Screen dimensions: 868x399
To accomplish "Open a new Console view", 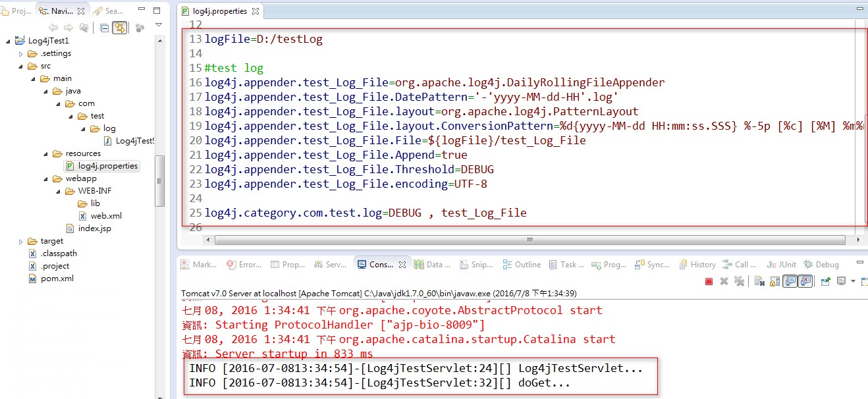I will coord(864,281).
